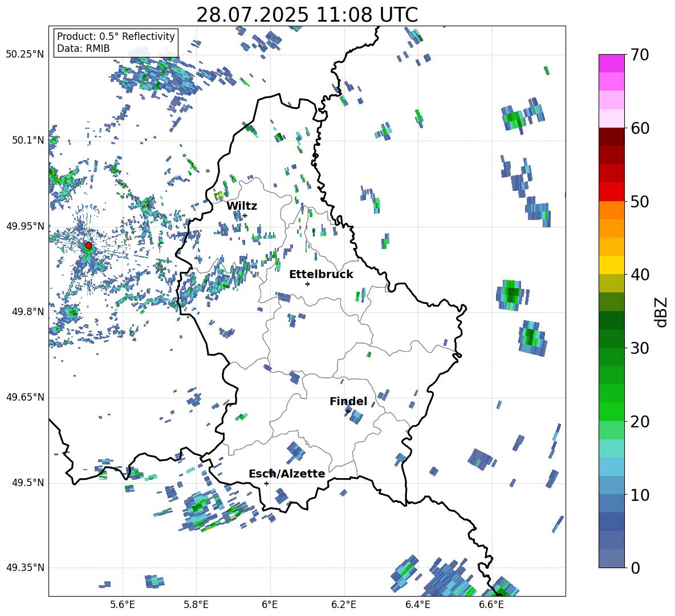Click the Findel location cross marker
The width and height of the screenshot is (675, 616).
click(348, 411)
